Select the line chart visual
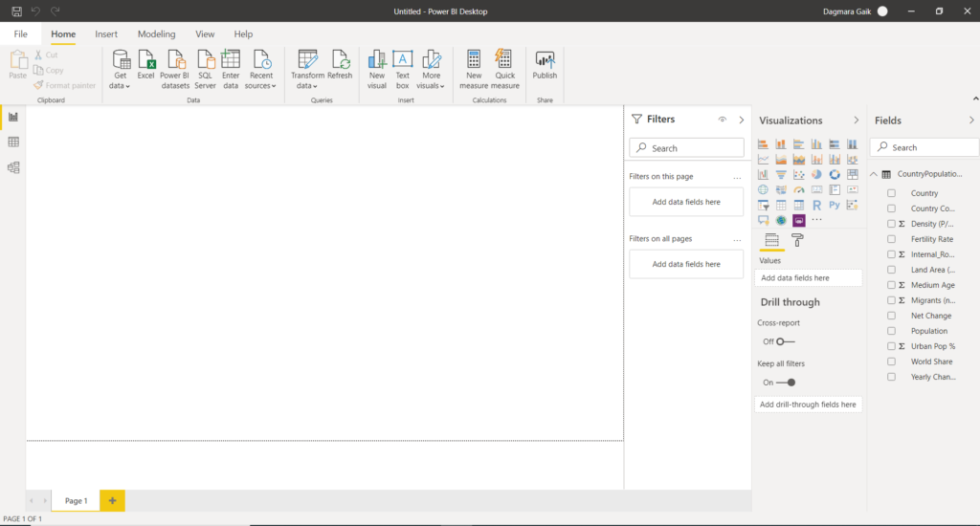Viewport: 980px width, 526px height. (x=763, y=160)
